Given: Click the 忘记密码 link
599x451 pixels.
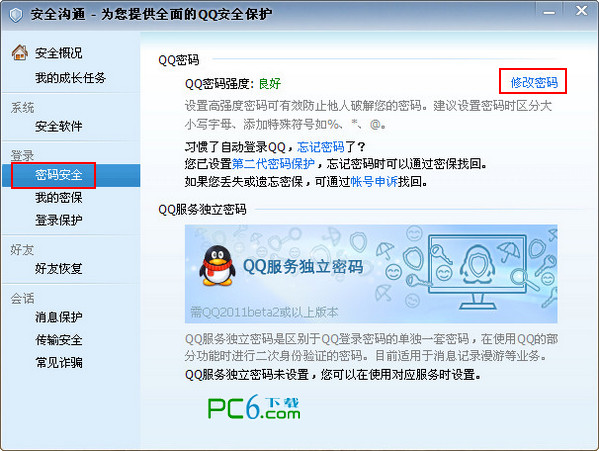Looking at the screenshot, I should click(x=320, y=147).
